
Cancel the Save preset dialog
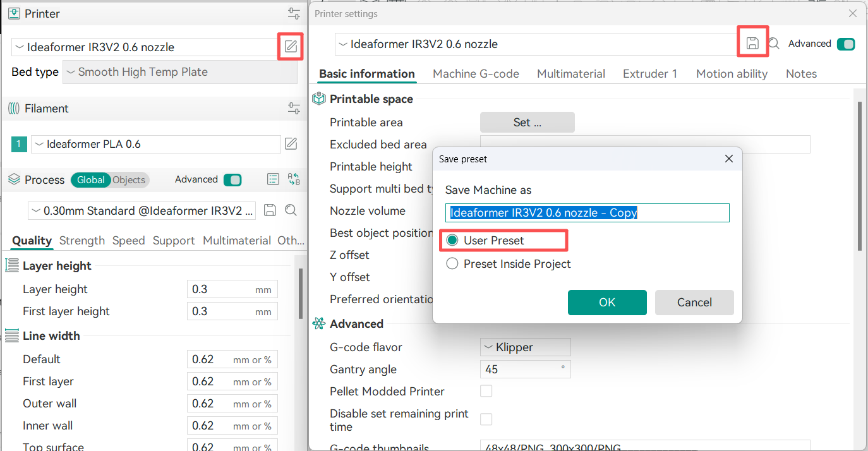coord(694,303)
